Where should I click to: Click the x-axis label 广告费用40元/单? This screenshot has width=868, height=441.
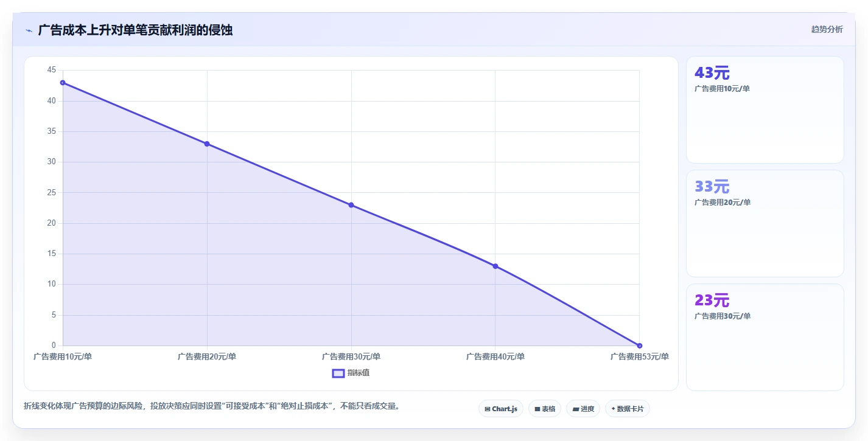(x=495, y=356)
